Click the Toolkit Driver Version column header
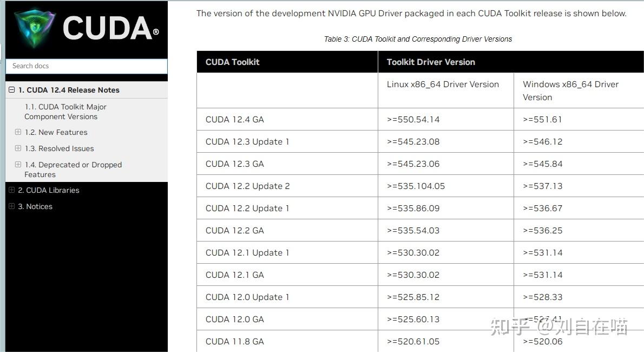The width and height of the screenshot is (644, 352). pos(430,62)
